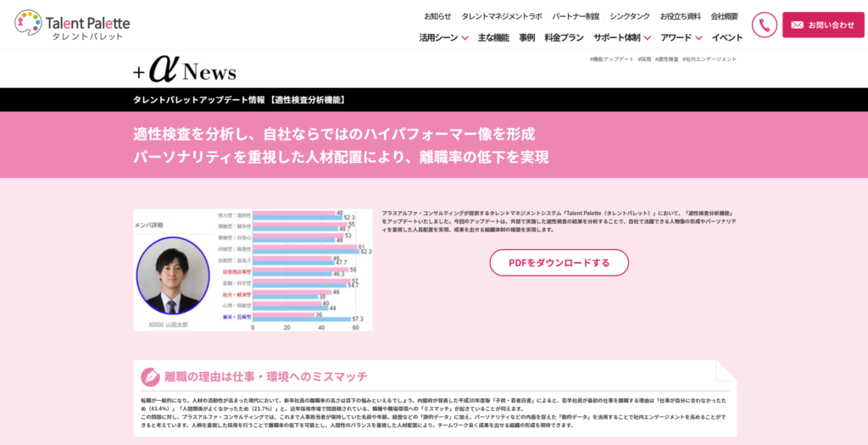The width and height of the screenshot is (868, 445).
Task: Open the パートナー制度 link
Action: click(x=575, y=16)
